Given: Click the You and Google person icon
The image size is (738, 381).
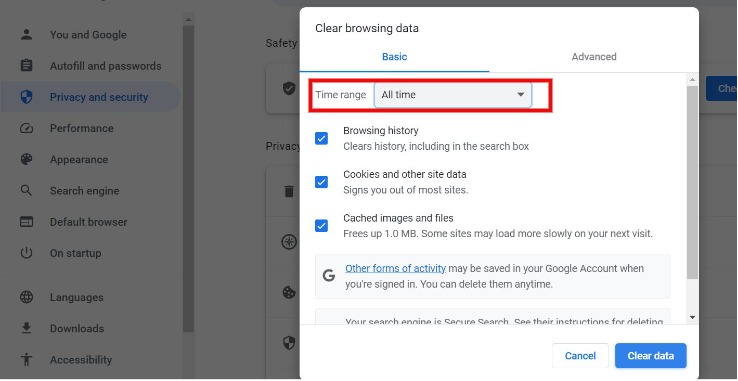Looking at the screenshot, I should click(26, 34).
